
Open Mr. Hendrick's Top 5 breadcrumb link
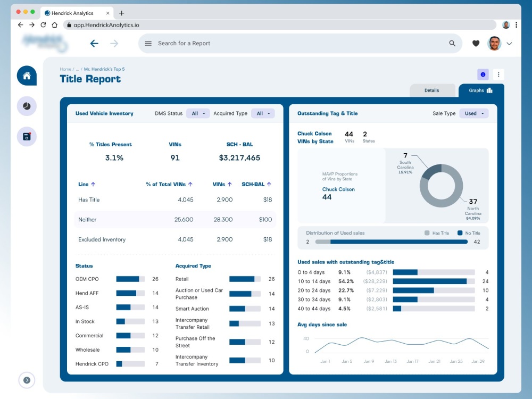coord(104,69)
